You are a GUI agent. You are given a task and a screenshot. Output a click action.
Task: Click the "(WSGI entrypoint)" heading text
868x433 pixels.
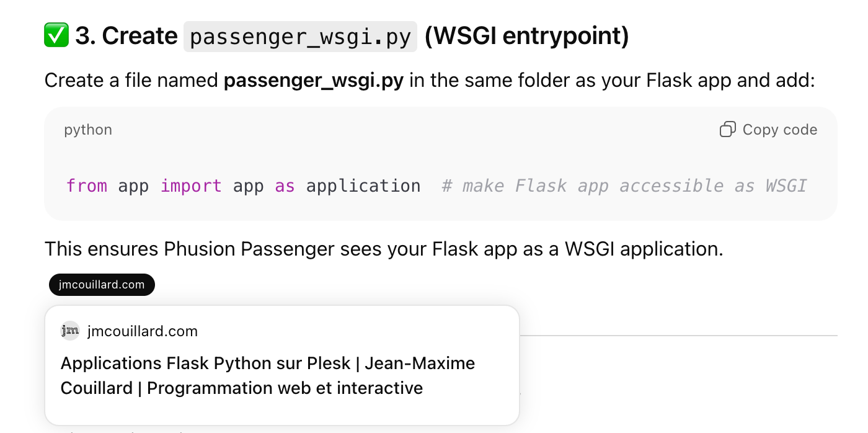[x=527, y=37]
